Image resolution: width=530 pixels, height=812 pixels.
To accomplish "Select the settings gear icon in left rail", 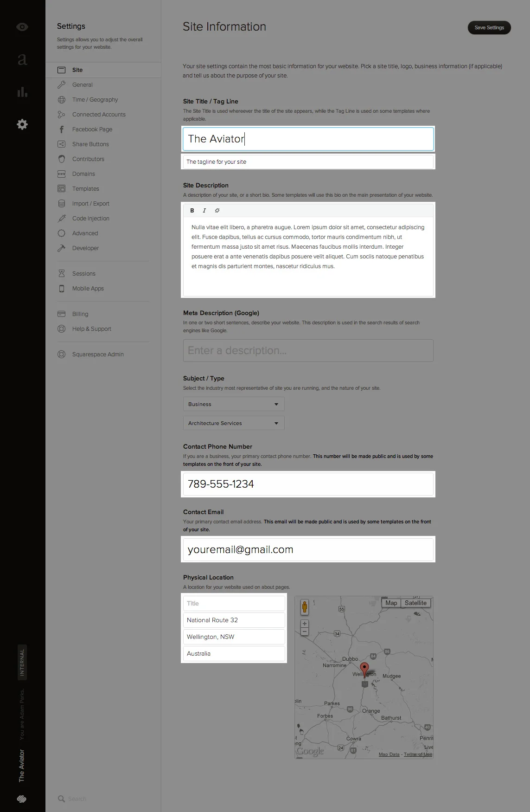I will coord(22,124).
